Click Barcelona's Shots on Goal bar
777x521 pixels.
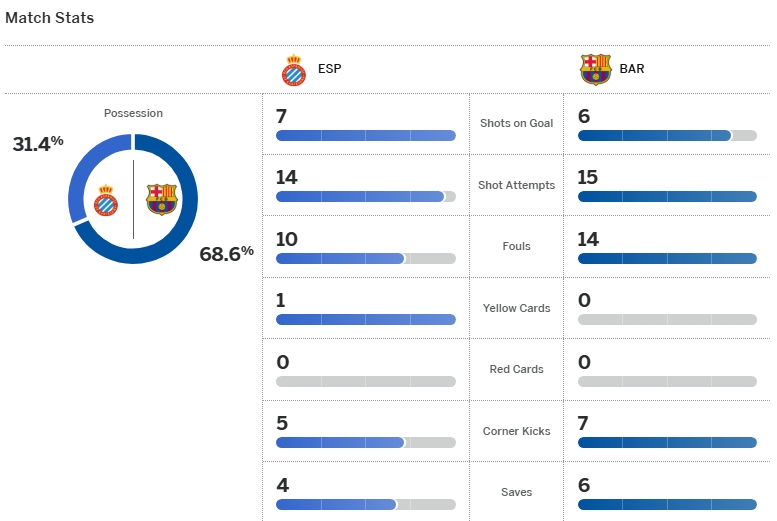[x=667, y=135]
